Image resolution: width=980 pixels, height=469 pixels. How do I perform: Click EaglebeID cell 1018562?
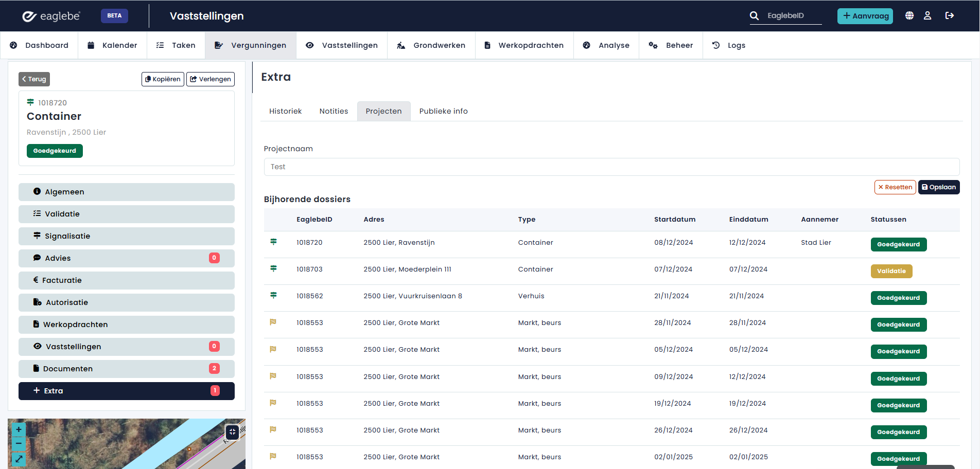(x=310, y=296)
